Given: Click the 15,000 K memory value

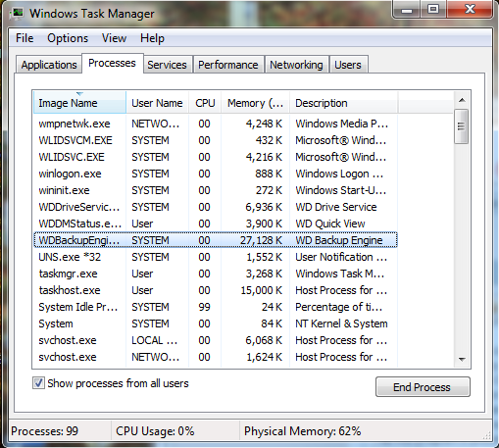Looking at the screenshot, I should point(261,290).
